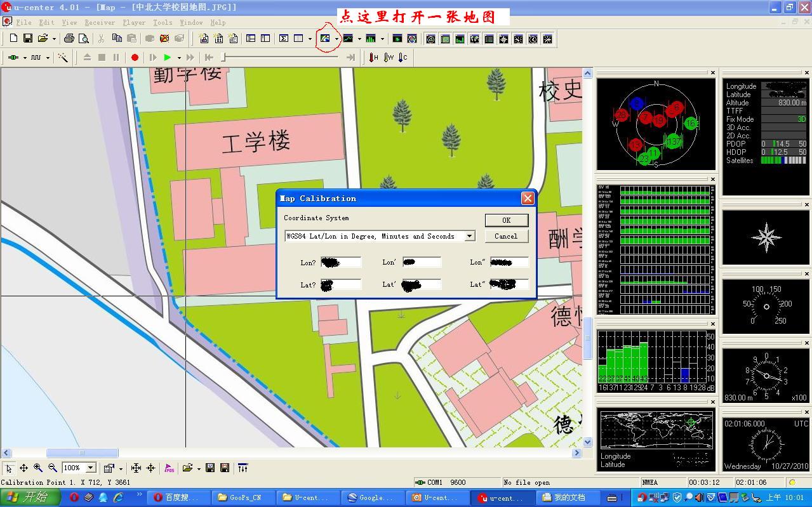Click the Stop player button
Viewport: 812px width, 507px height.
(102, 57)
